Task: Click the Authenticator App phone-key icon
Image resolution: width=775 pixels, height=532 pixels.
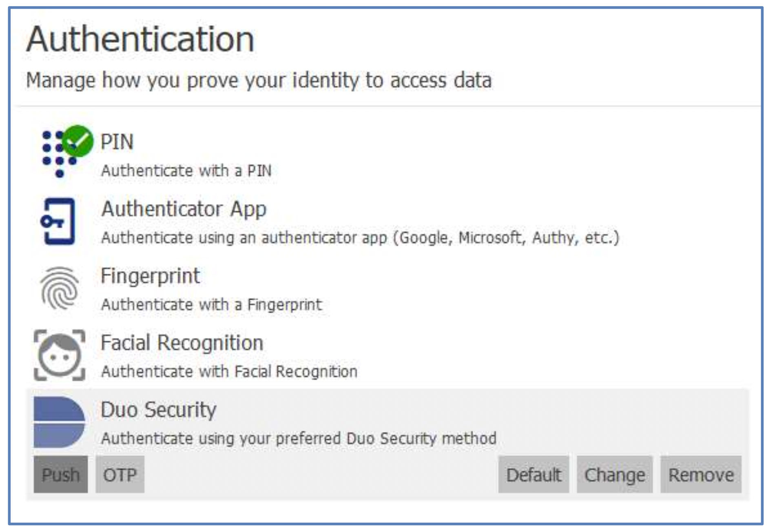Action: click(x=59, y=222)
